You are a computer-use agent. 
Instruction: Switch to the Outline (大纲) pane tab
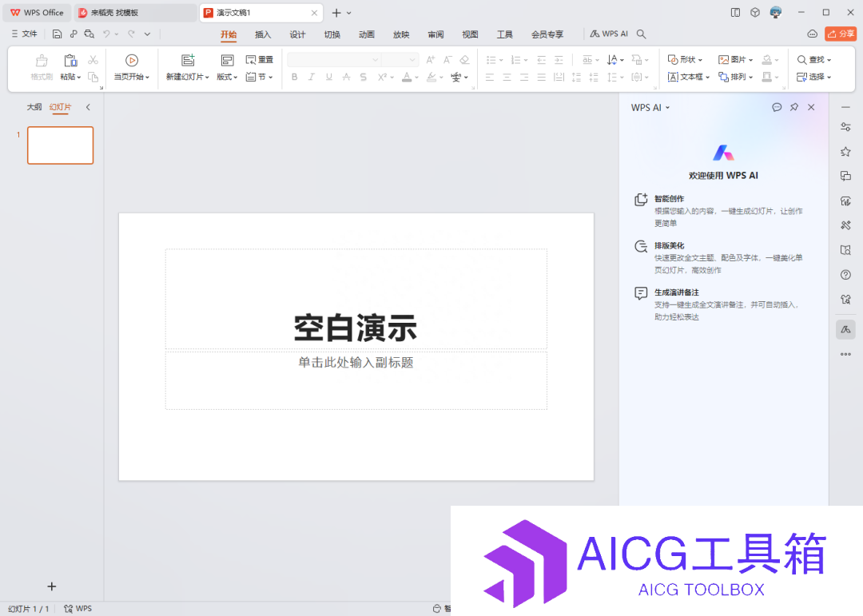pos(34,107)
